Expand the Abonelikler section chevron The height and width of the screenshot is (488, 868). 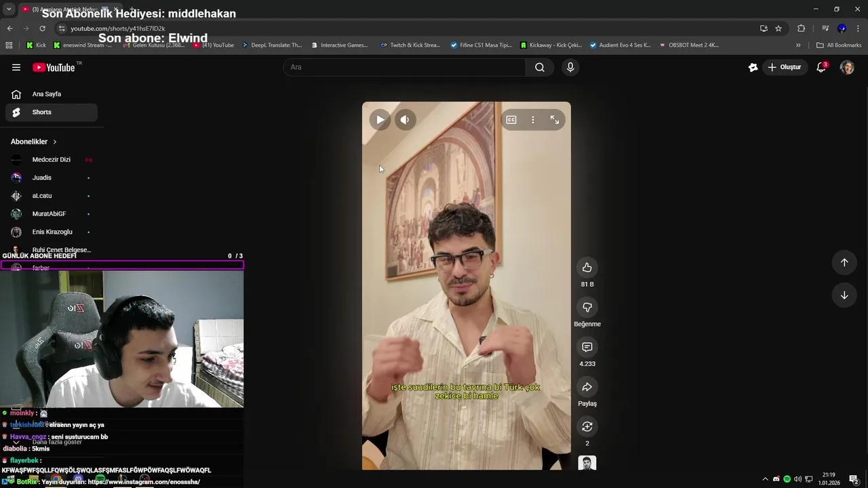[x=55, y=142]
